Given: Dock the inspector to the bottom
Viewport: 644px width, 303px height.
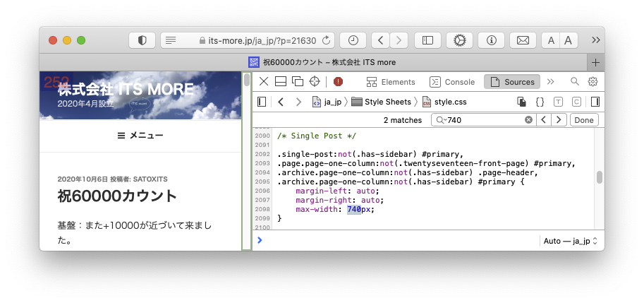Looking at the screenshot, I should pyautogui.click(x=281, y=82).
